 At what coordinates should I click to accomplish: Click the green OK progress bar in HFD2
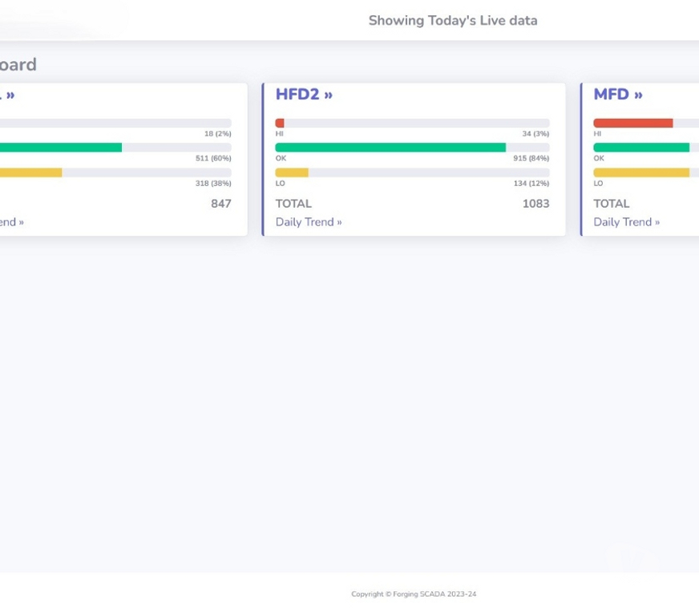(x=390, y=148)
